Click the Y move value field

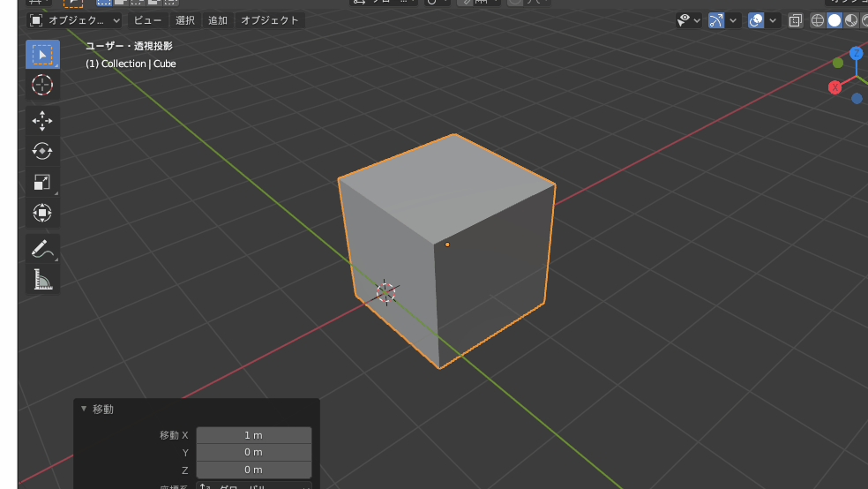254,453
